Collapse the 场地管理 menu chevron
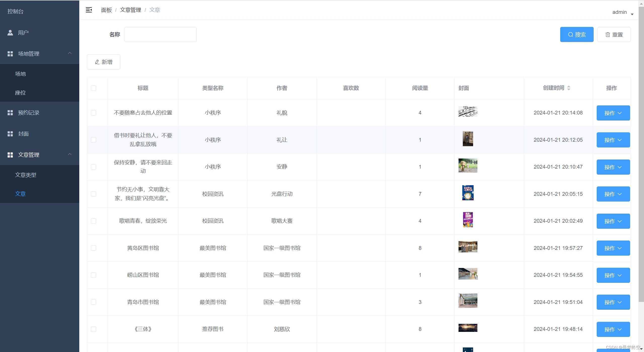 tap(70, 53)
